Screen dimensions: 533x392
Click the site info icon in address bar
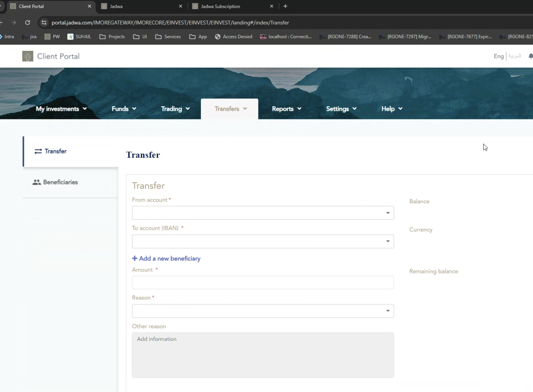click(x=44, y=22)
